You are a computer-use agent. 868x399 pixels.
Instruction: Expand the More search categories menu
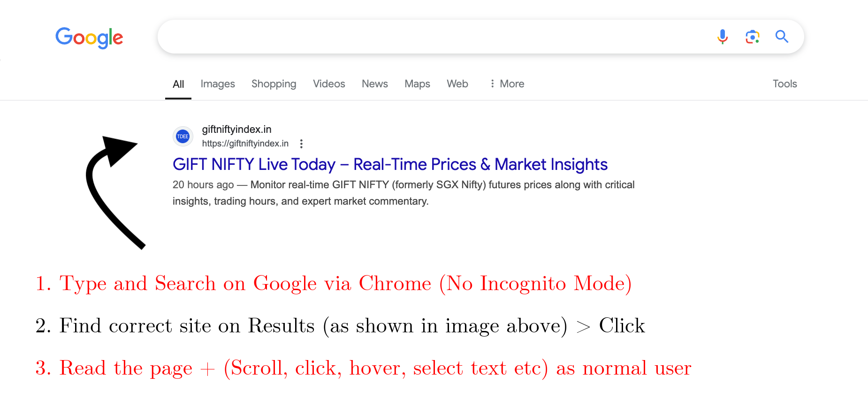click(511, 84)
